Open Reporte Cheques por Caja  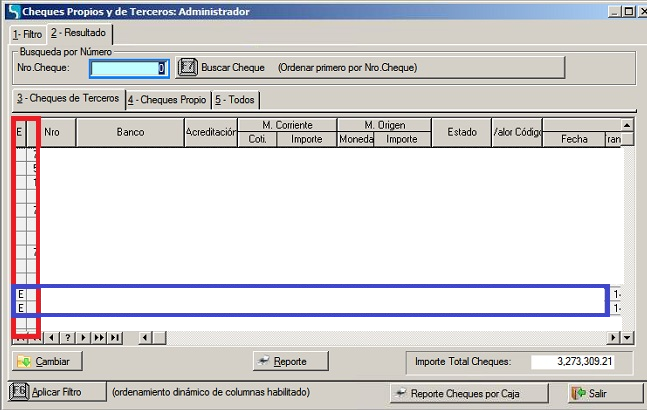point(469,392)
